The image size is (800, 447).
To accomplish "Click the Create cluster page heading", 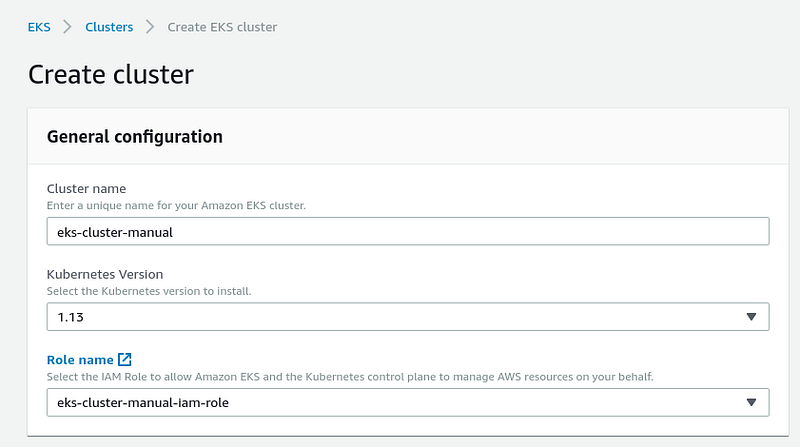I will 111,74.
